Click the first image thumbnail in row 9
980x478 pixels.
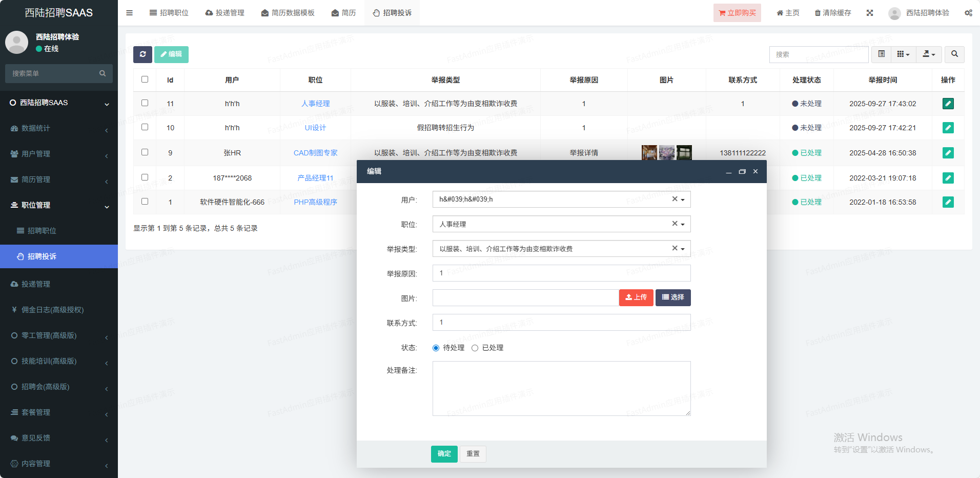[649, 153]
